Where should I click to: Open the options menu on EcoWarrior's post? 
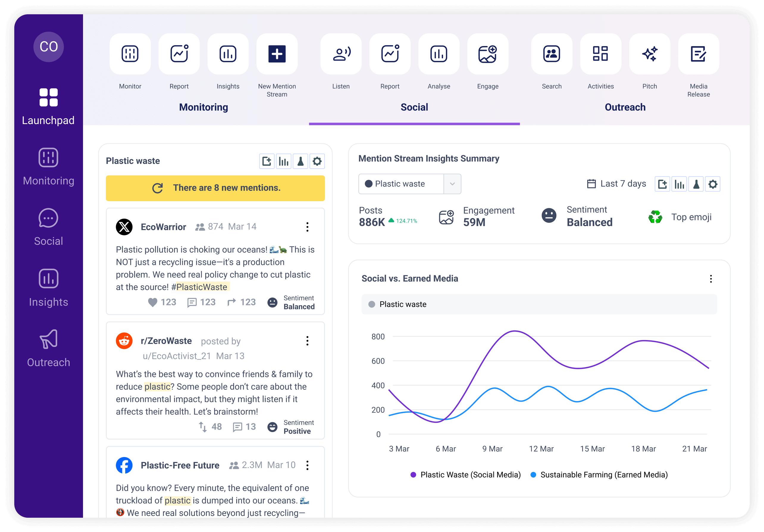click(x=307, y=226)
